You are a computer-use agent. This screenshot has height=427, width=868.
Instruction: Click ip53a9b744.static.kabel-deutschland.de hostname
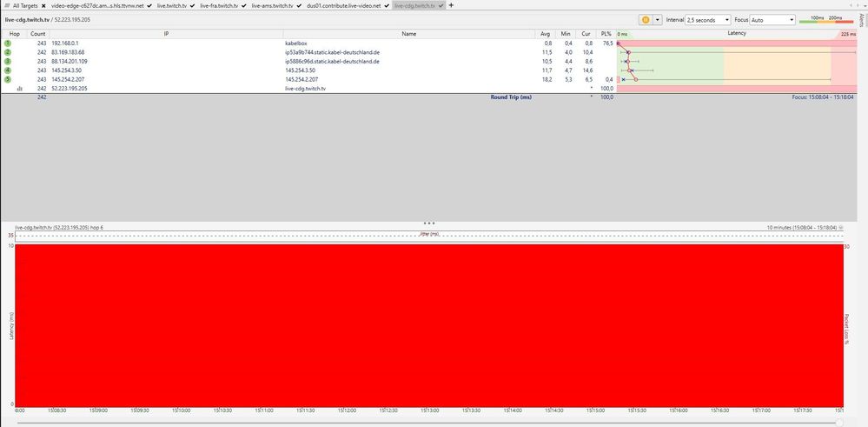tap(332, 52)
